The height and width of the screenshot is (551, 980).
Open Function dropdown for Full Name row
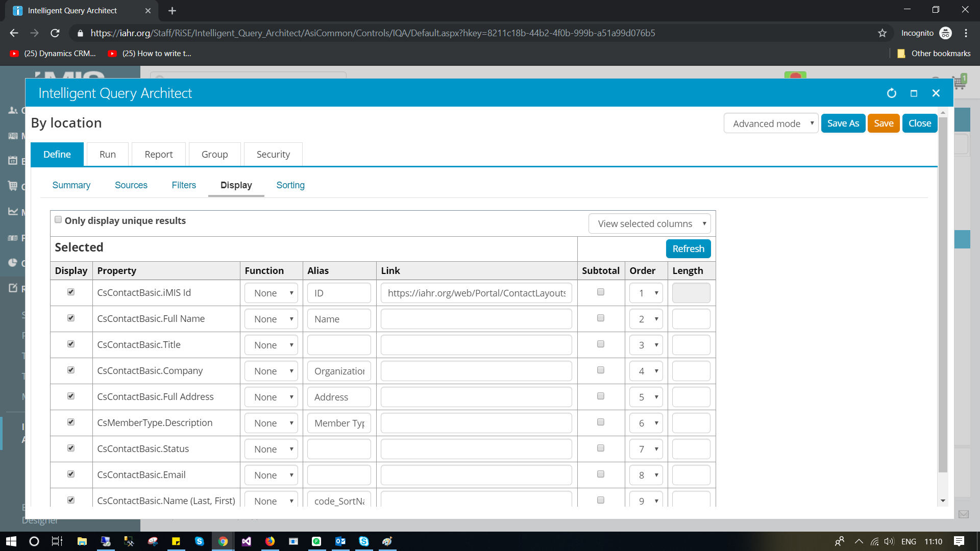point(271,319)
